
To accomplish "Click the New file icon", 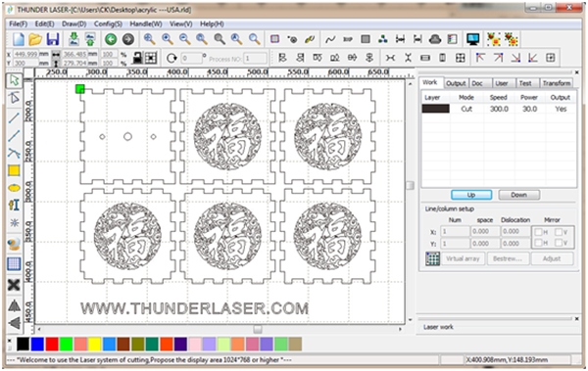I will 18,39.
